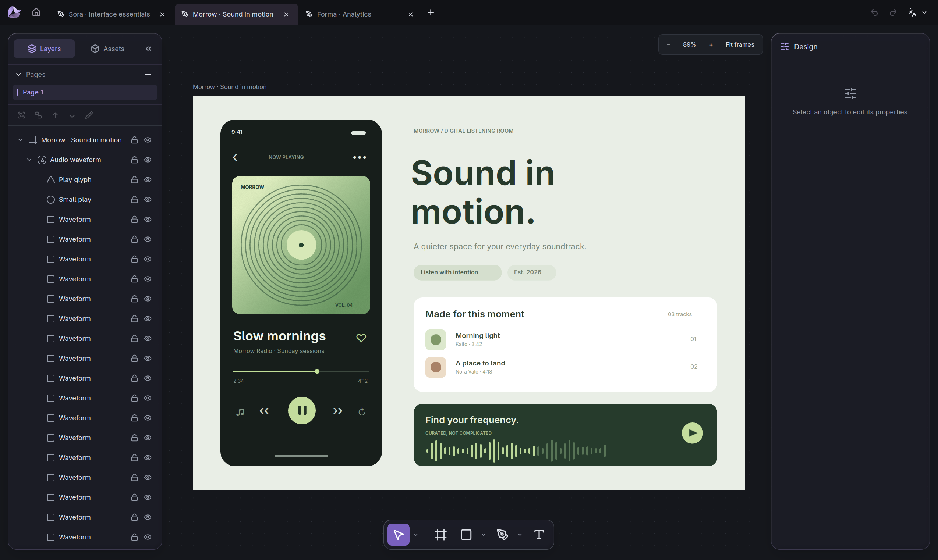Zoom out with minus button
This screenshot has width=938, height=560.
point(668,45)
